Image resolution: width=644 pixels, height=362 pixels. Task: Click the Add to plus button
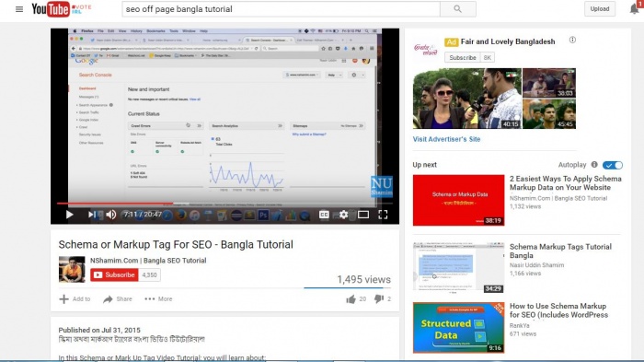pyautogui.click(x=75, y=299)
